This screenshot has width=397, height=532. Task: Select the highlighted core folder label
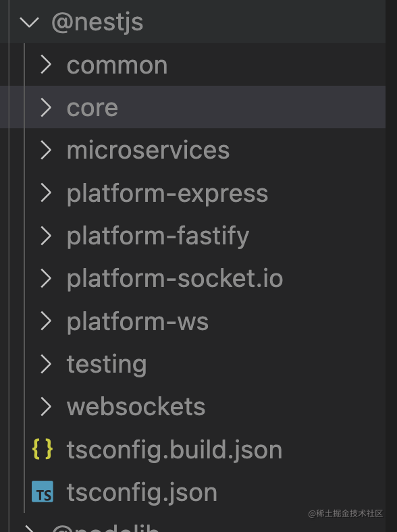point(92,108)
